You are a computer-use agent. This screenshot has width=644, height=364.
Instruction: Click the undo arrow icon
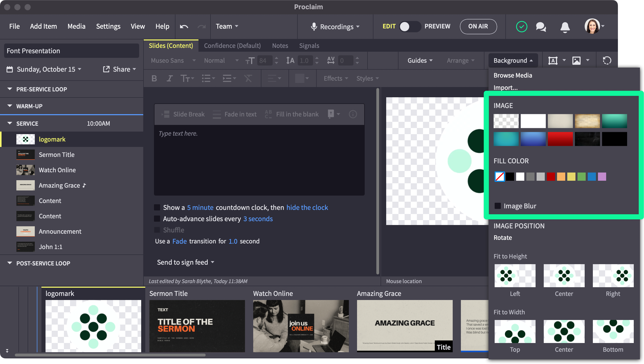184,26
